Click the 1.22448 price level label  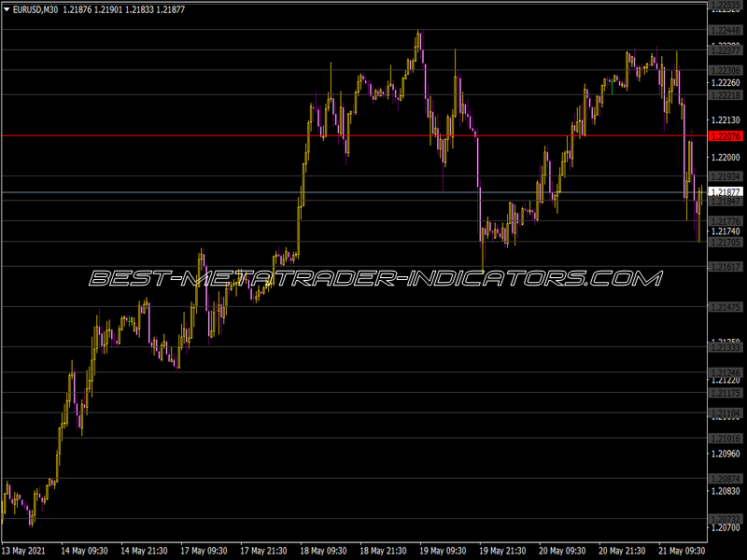(x=726, y=31)
